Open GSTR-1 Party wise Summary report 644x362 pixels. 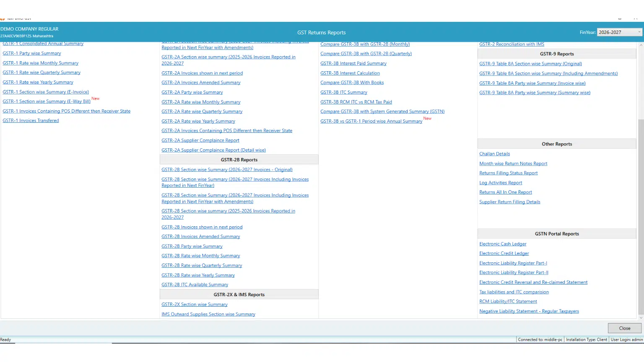click(x=32, y=53)
